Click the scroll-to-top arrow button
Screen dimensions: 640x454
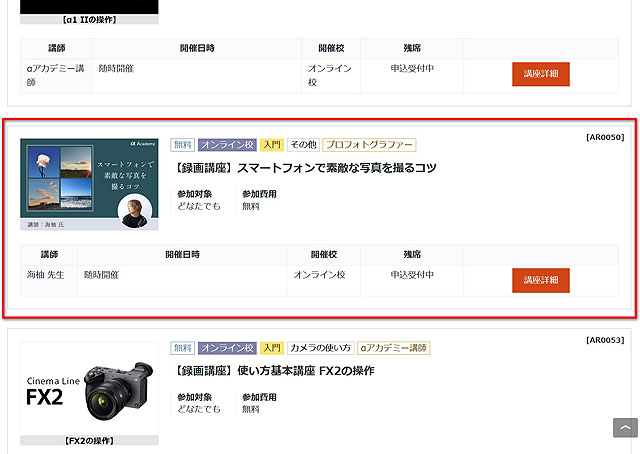625,427
